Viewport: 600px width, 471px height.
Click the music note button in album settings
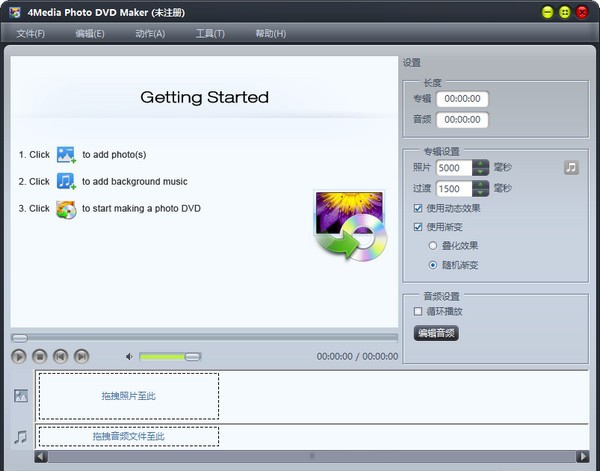(x=571, y=168)
